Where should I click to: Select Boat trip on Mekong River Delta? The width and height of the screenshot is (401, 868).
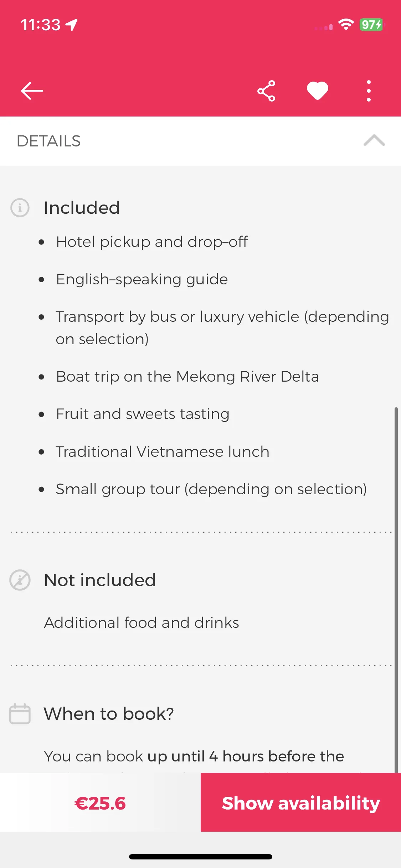click(187, 377)
